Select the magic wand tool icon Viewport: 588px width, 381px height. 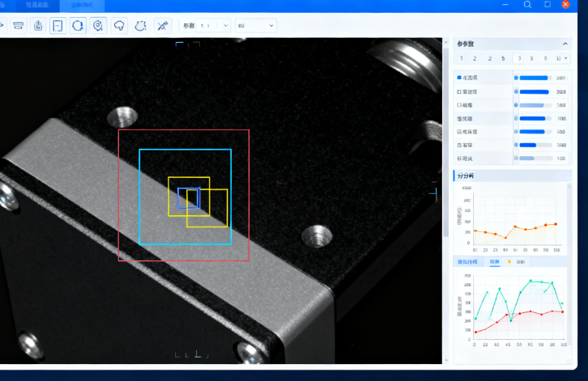[x=162, y=26]
